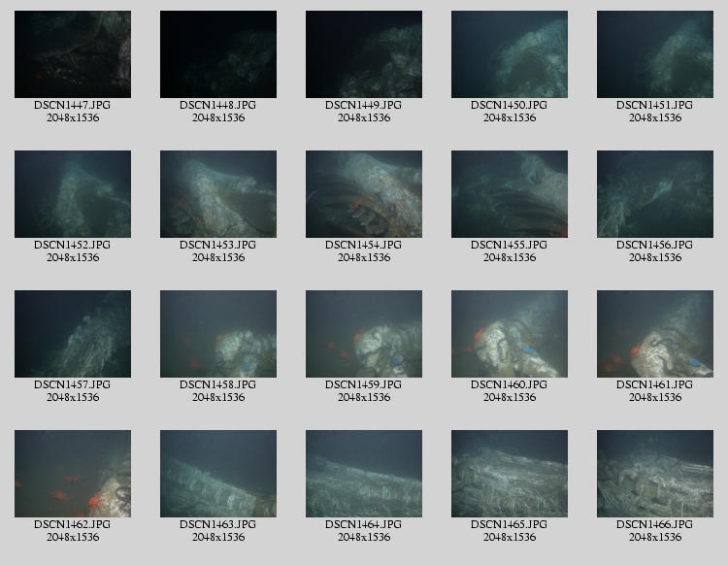Click the DSCN1465.JPG filename caption
Viewport: 728px width, 565px height.
pyautogui.click(x=510, y=524)
